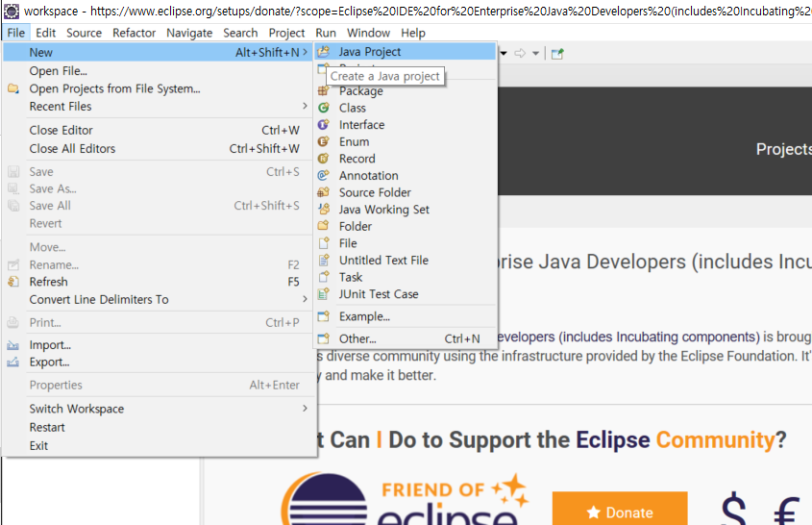812x525 pixels.
Task: Choose Exit from File menu
Action: pos(159,446)
